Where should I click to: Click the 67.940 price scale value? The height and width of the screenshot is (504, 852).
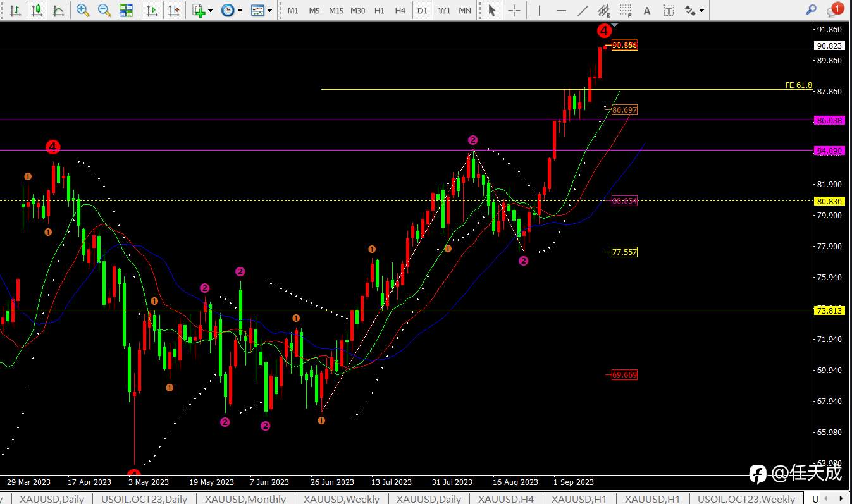click(x=829, y=401)
